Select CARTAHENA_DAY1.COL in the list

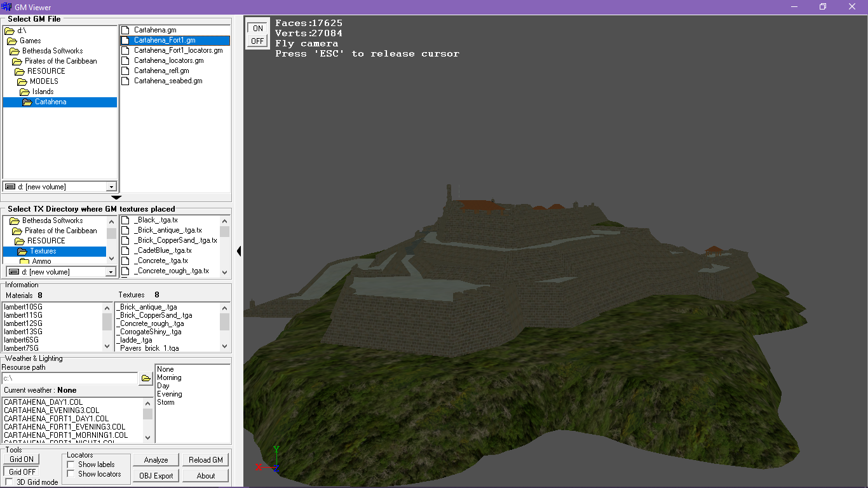tap(43, 402)
